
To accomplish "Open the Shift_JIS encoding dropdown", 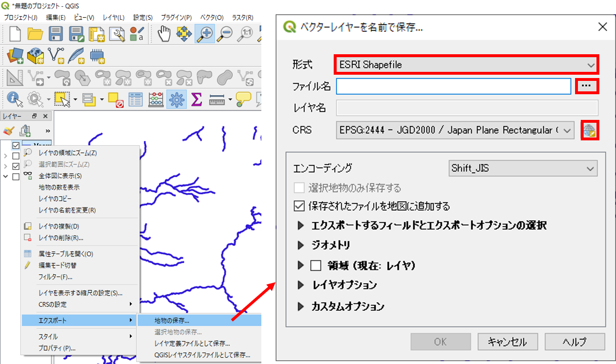I will pyautogui.click(x=523, y=168).
